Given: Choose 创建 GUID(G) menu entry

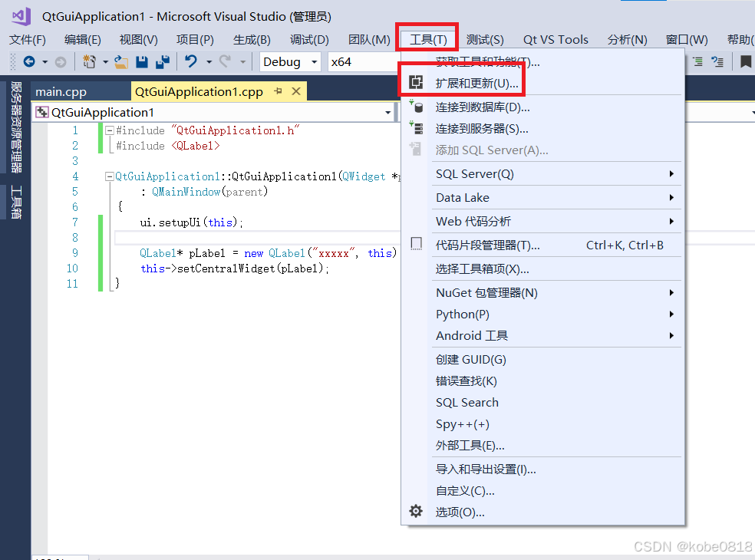Looking at the screenshot, I should (542, 359).
